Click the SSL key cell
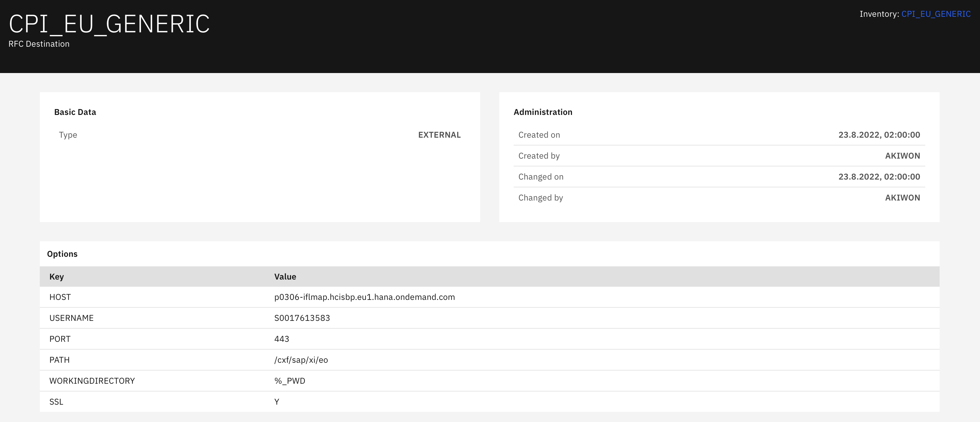Image resolution: width=980 pixels, height=422 pixels. 56,401
